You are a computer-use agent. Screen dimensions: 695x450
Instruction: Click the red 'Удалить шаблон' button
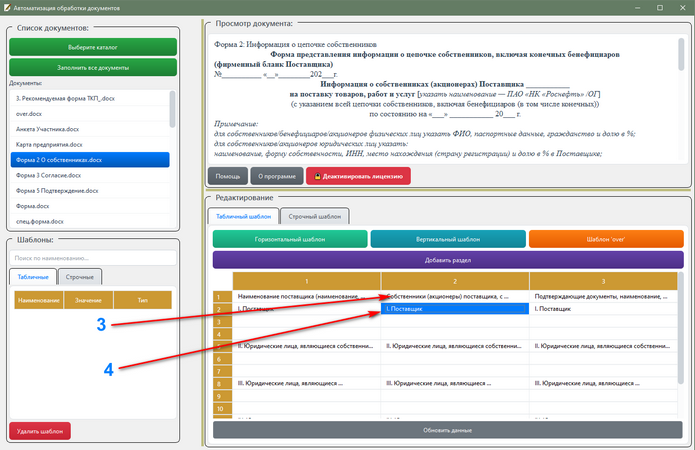tap(40, 431)
